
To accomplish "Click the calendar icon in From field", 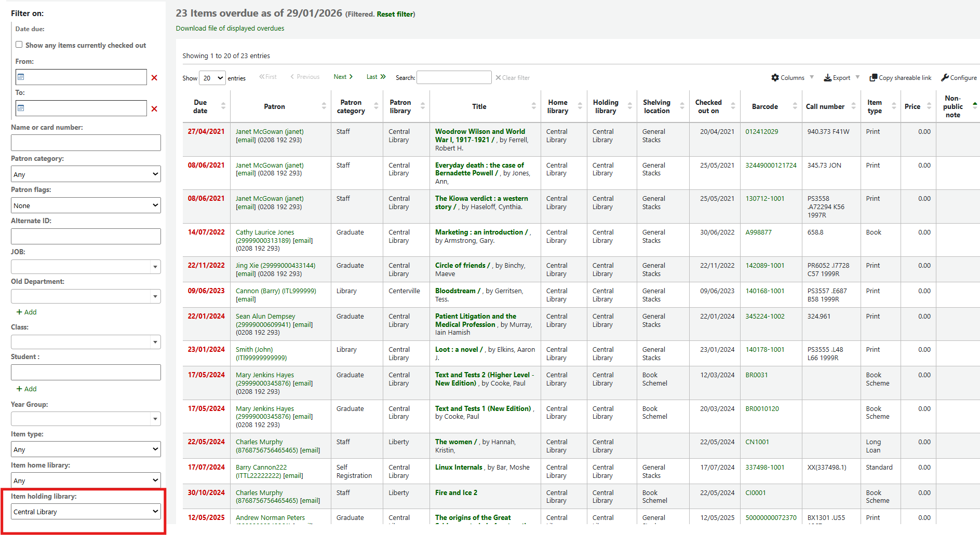I will [21, 77].
